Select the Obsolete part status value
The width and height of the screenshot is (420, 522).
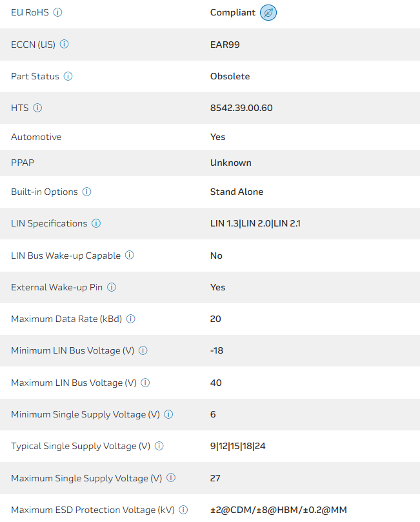pyautogui.click(x=230, y=76)
